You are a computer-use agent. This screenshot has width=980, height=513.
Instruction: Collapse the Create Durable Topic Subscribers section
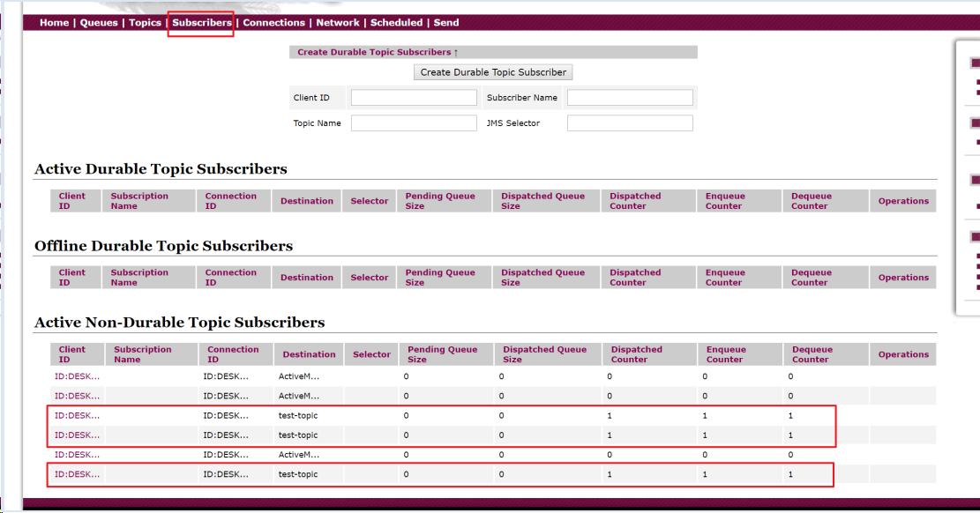coord(378,53)
